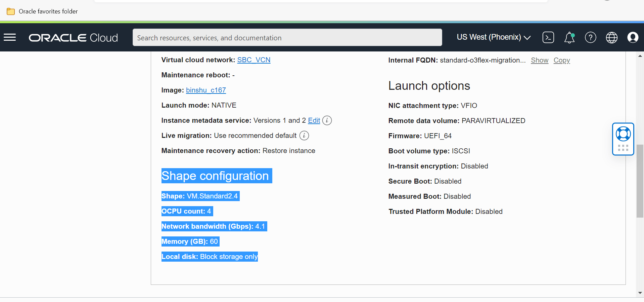The height and width of the screenshot is (302, 644).
Task: Click the Remote data volume: PARAVIRTUALIZED text
Action: point(457,121)
